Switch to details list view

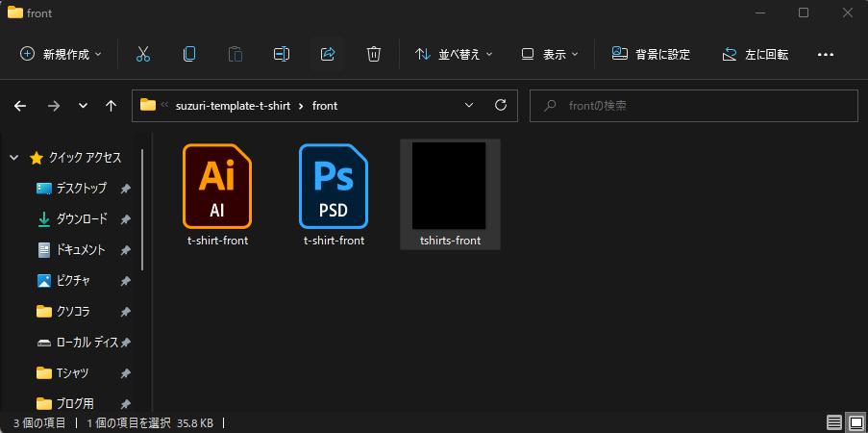833,422
